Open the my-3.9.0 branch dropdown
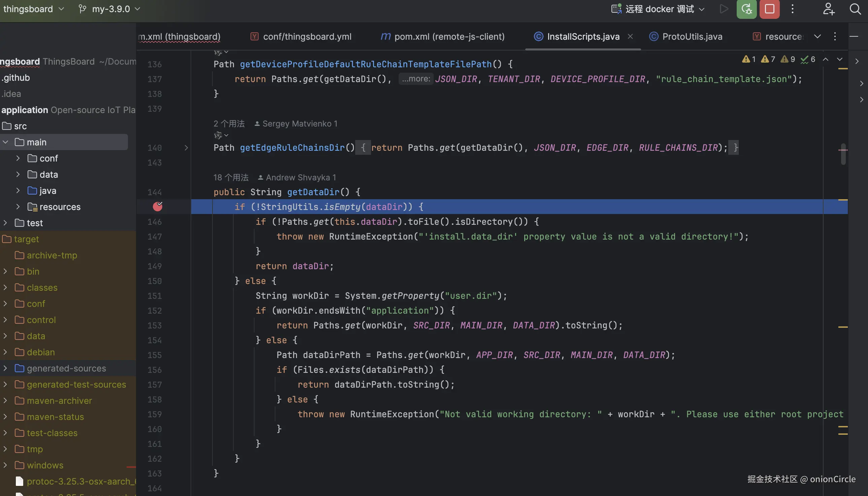The height and width of the screenshot is (496, 868). point(110,9)
